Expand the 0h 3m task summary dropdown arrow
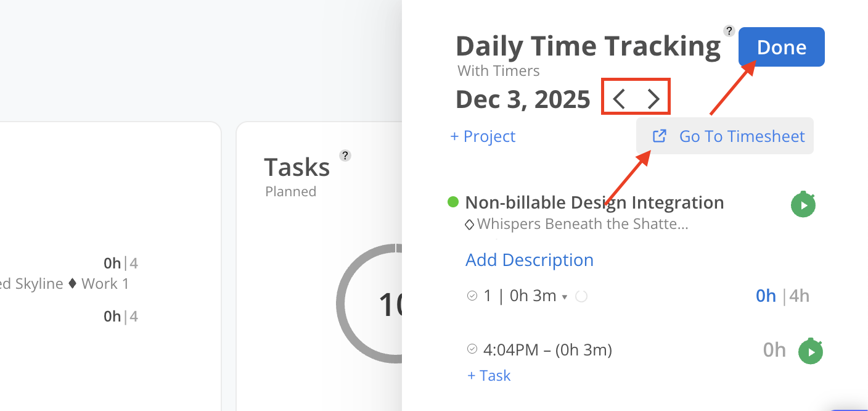Screen dimensions: 868x411 click(564, 297)
